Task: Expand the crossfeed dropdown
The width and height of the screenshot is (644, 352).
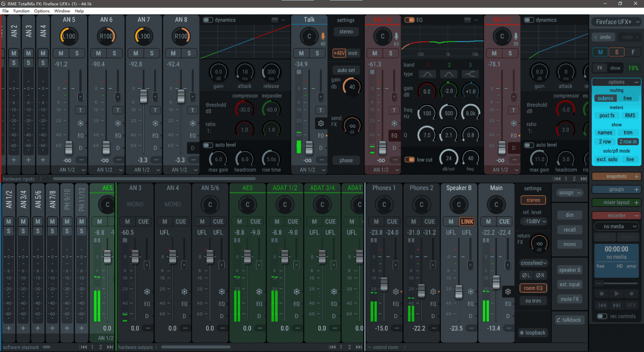Action: [x=534, y=263]
